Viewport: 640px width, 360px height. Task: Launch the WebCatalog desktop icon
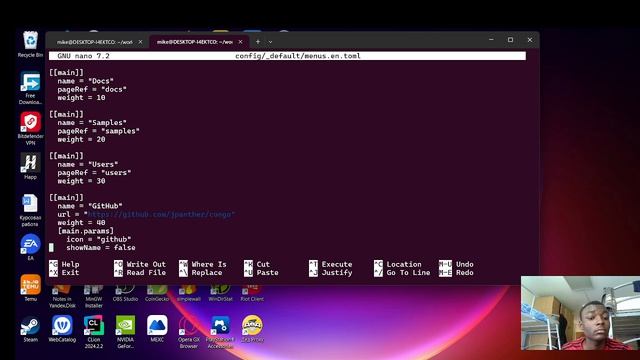pyautogui.click(x=62, y=329)
